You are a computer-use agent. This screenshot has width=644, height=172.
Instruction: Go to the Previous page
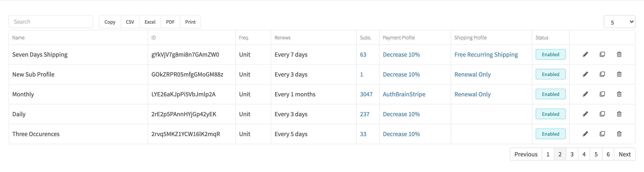tap(526, 154)
